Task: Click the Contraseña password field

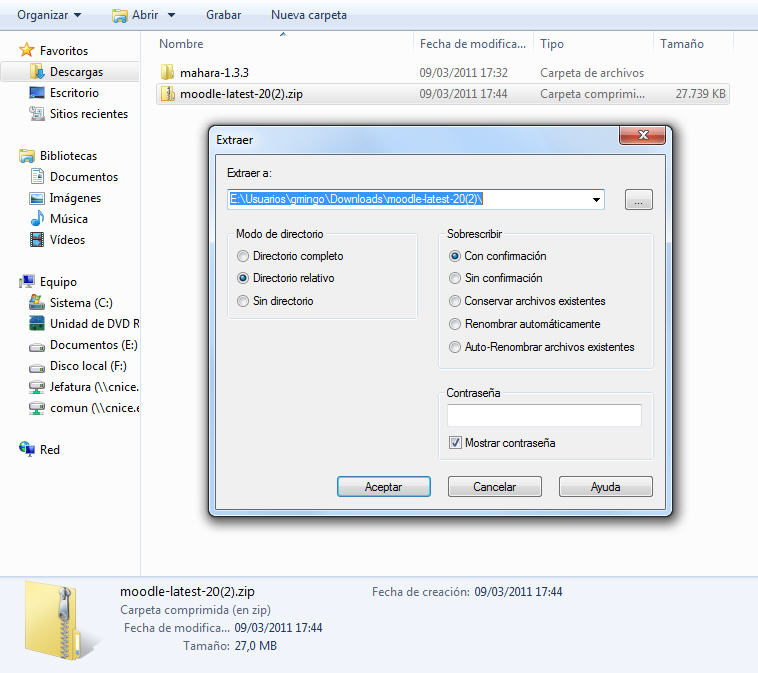Action: click(x=543, y=415)
